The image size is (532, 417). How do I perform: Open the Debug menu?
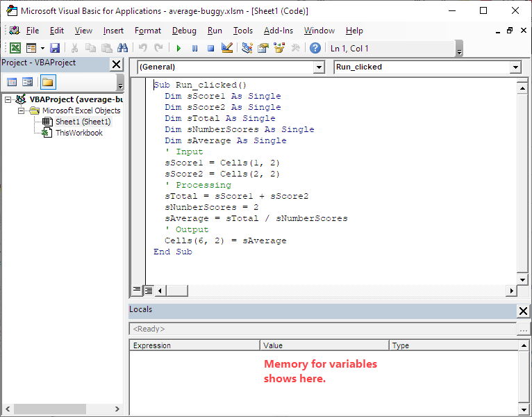[x=184, y=31]
